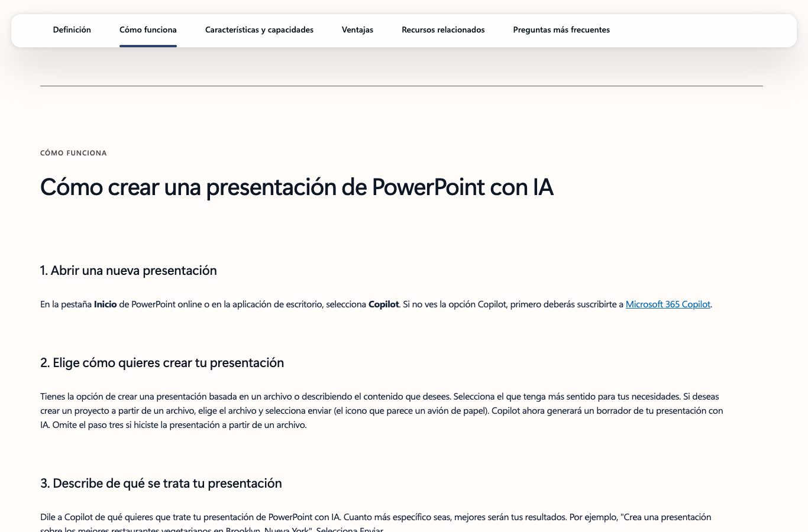Click the CÓMO FUNCIONA section label
This screenshot has width=808, height=532.
click(x=73, y=153)
